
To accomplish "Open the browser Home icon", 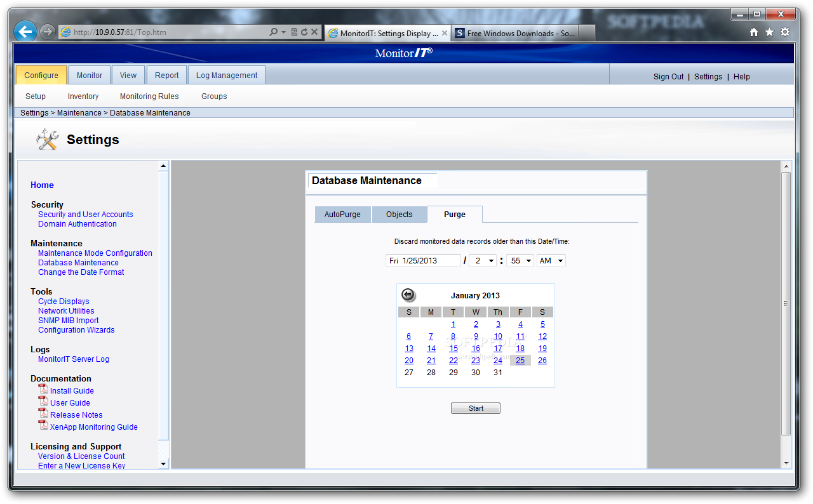I will pyautogui.click(x=754, y=32).
